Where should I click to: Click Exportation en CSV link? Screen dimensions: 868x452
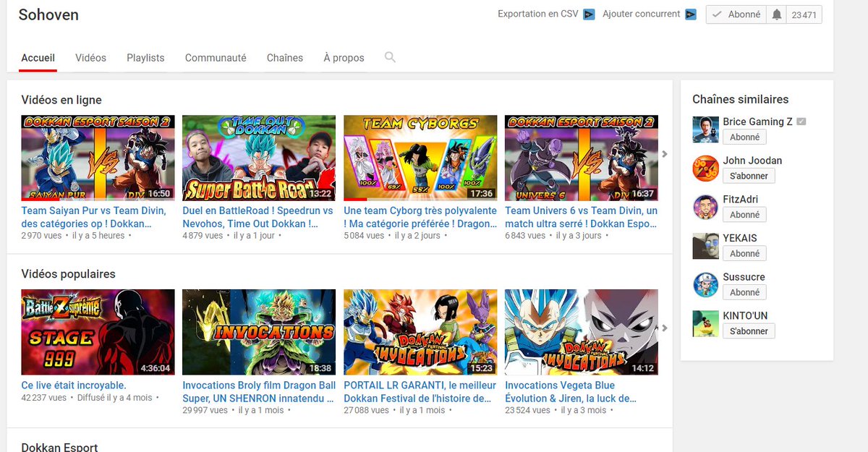click(538, 14)
